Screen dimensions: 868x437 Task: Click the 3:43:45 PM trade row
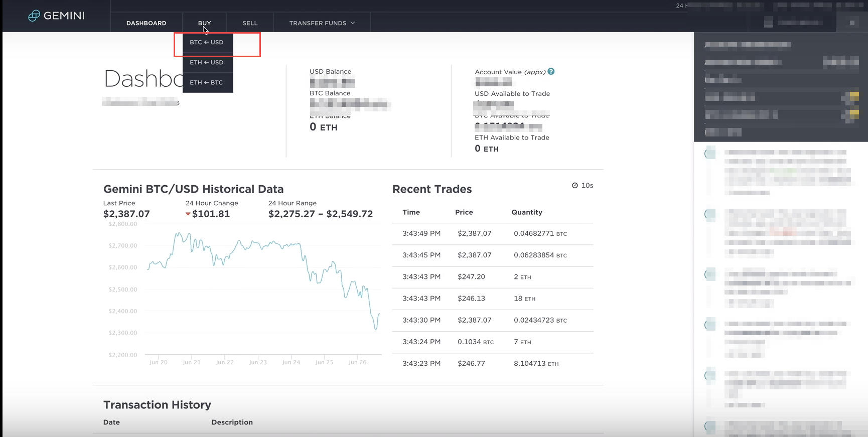[493, 255]
